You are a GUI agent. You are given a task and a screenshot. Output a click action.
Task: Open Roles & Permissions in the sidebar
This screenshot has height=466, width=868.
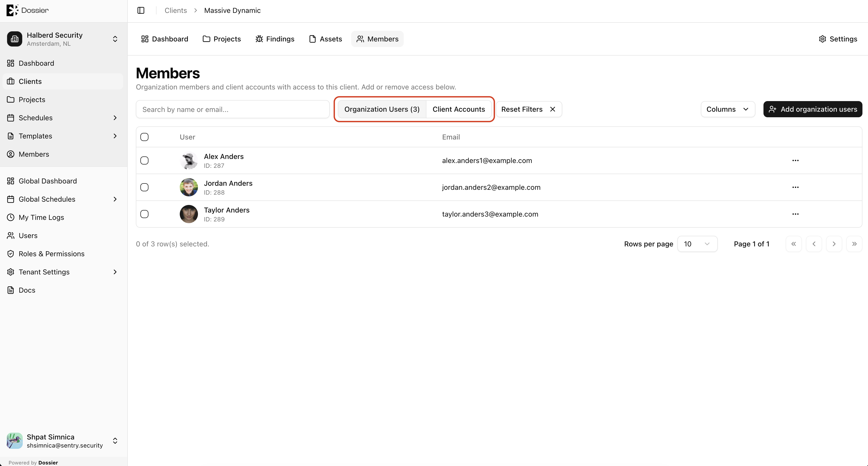(x=63, y=254)
